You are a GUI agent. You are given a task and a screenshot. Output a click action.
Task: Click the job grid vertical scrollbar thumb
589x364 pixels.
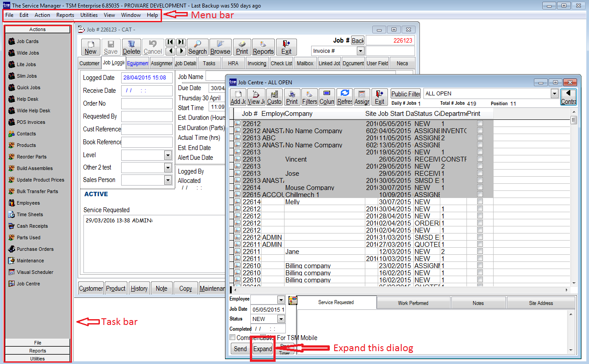[x=573, y=121]
